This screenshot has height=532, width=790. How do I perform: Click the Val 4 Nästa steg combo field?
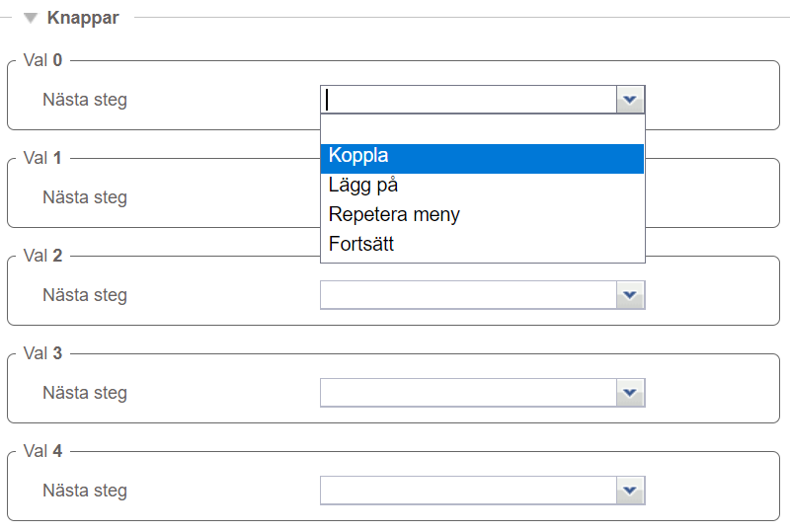(x=468, y=491)
